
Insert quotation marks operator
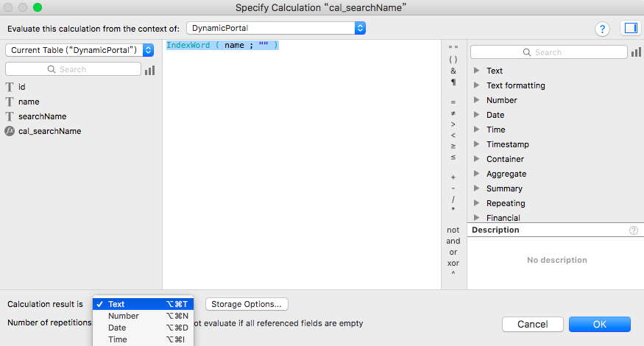tap(453, 48)
